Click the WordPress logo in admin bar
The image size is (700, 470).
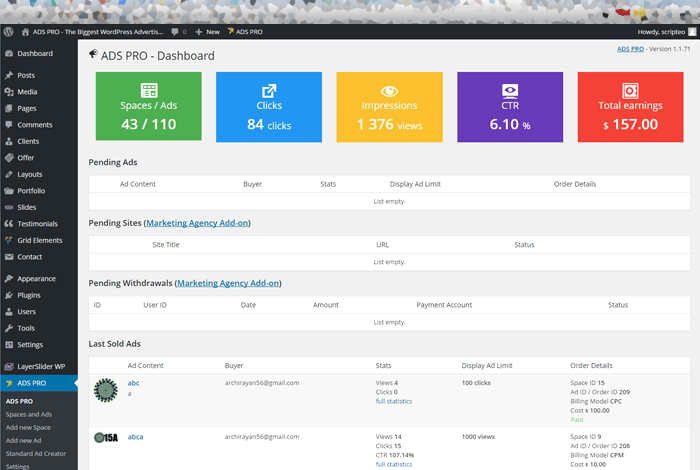click(x=8, y=32)
